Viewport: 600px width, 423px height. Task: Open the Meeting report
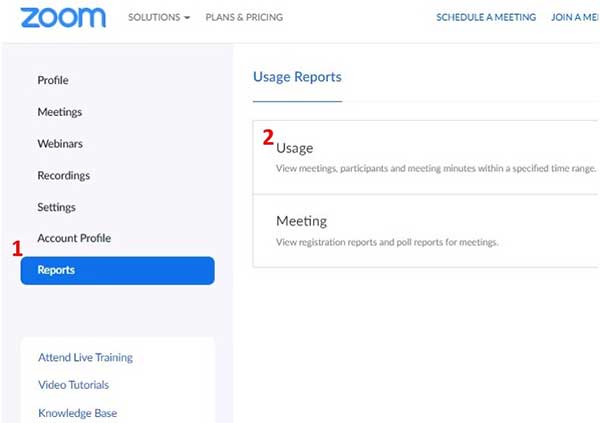pos(301,221)
